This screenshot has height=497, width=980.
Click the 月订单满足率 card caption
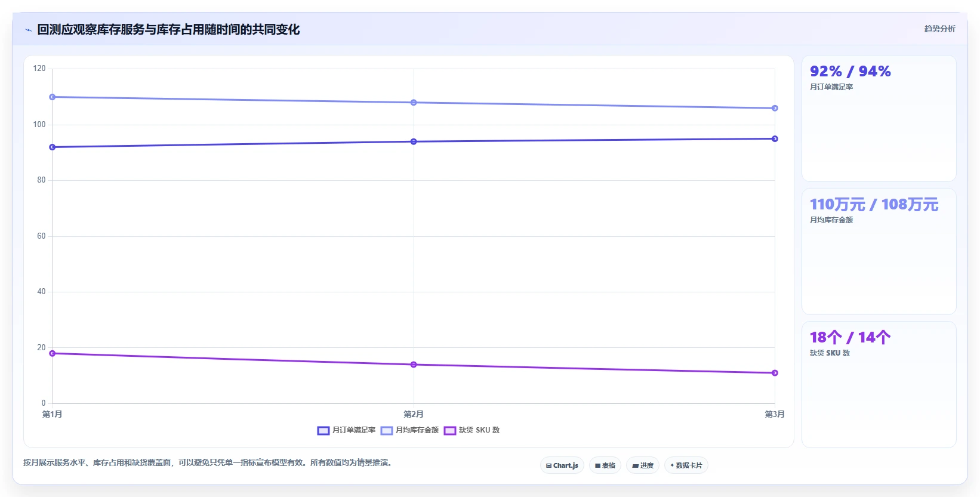(831, 87)
